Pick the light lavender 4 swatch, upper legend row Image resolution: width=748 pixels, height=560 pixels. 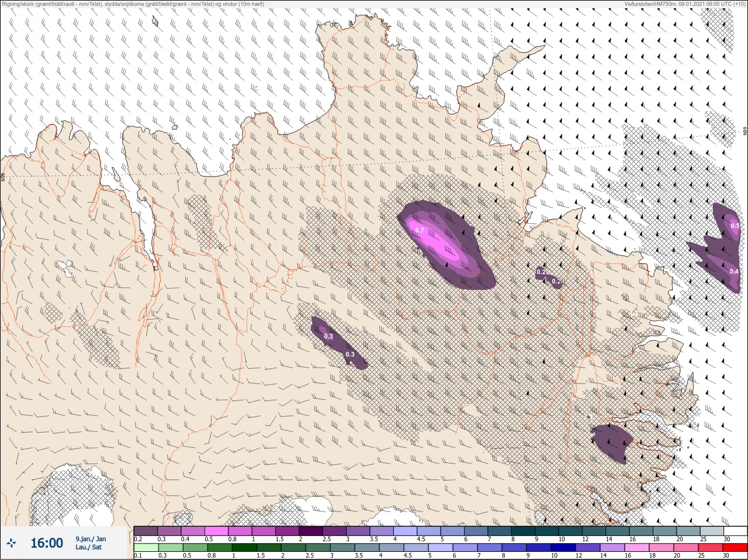405,531
